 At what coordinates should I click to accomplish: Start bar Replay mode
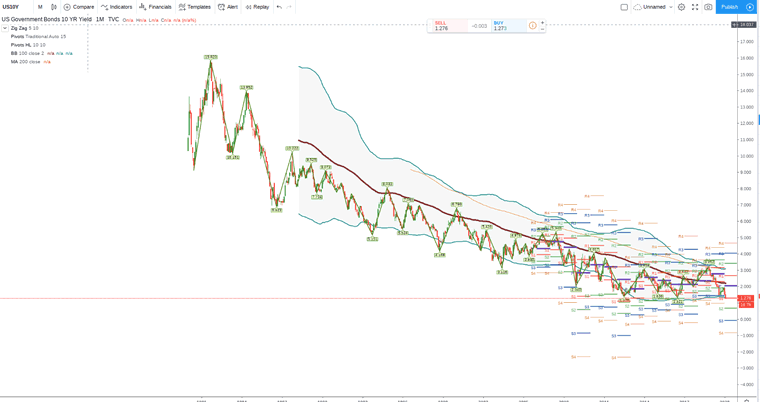pos(257,7)
